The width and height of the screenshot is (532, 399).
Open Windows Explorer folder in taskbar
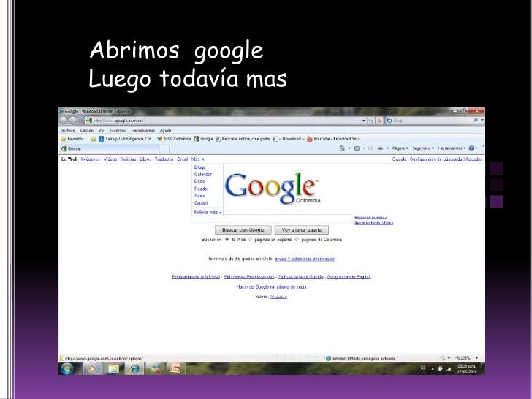coord(114,368)
